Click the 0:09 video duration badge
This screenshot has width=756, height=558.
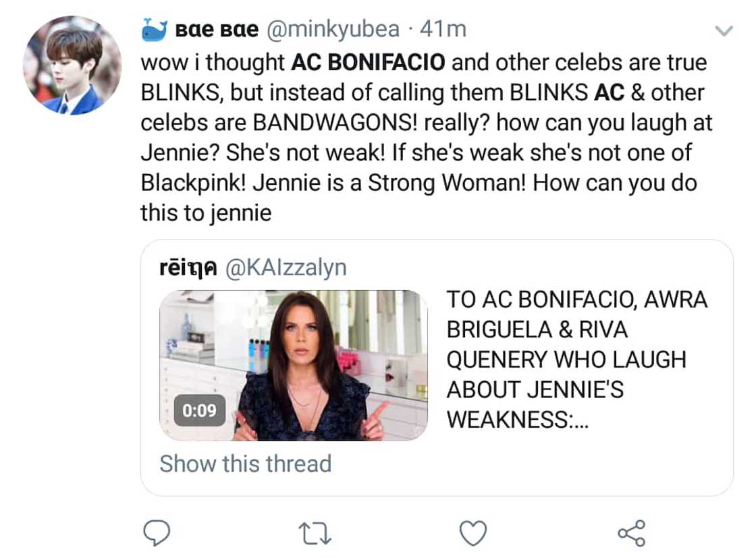click(x=199, y=410)
